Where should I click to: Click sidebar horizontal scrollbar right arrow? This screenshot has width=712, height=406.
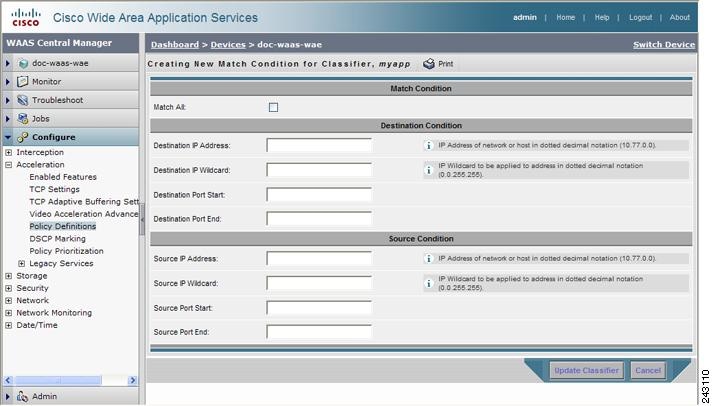pyautogui.click(x=133, y=380)
